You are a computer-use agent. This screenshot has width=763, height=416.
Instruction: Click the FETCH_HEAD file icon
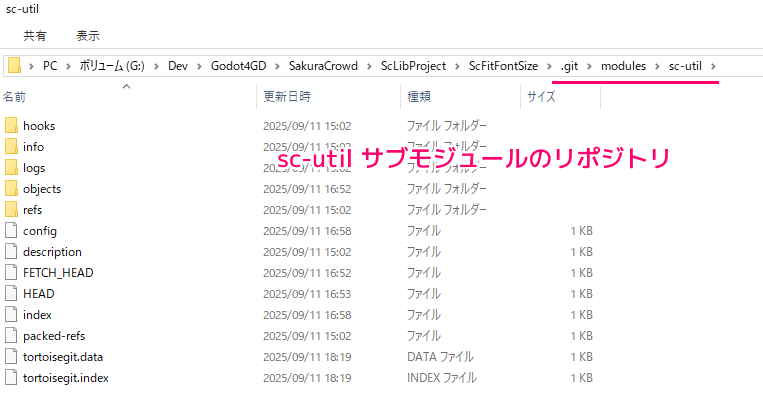click(12, 273)
